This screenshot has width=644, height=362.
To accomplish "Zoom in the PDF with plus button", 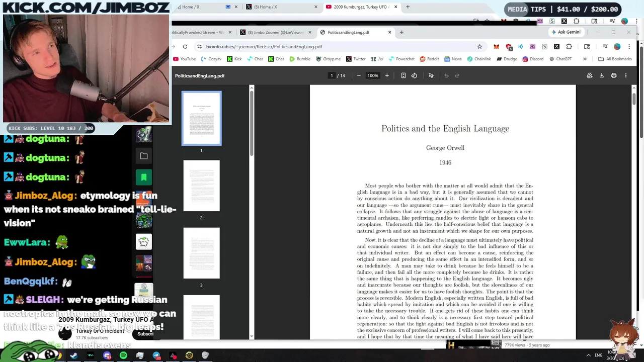I will click(387, 75).
